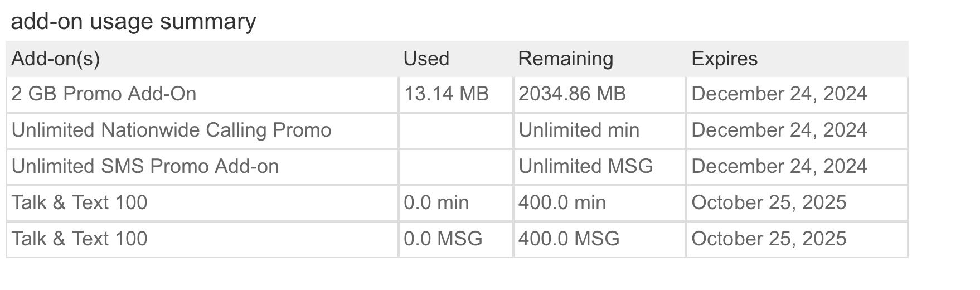Click the "400.0 MSG" remaining cell
This screenshot has width=980, height=290.
tap(569, 239)
